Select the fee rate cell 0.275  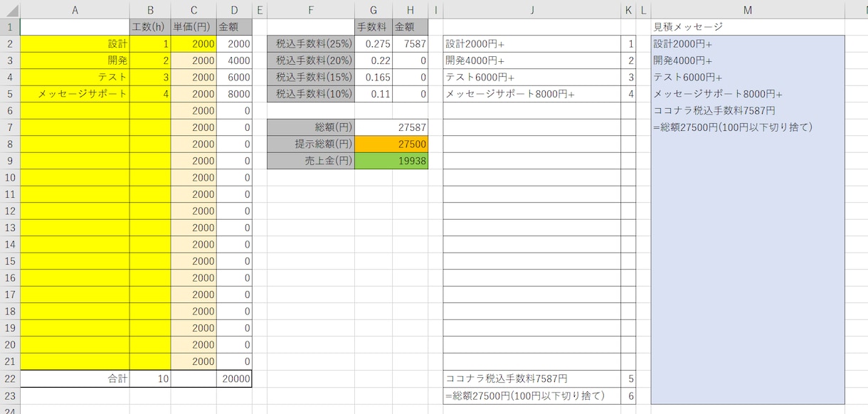coord(374,44)
